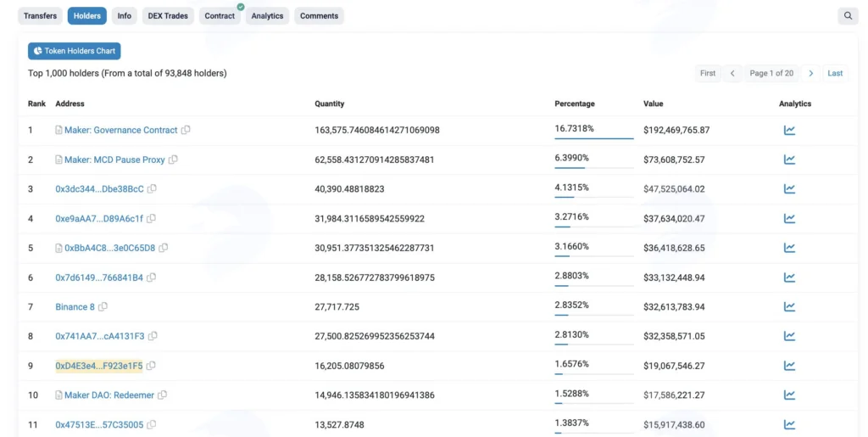Open the Info tab
Viewport: 868px width, 437px height.
[x=125, y=16]
